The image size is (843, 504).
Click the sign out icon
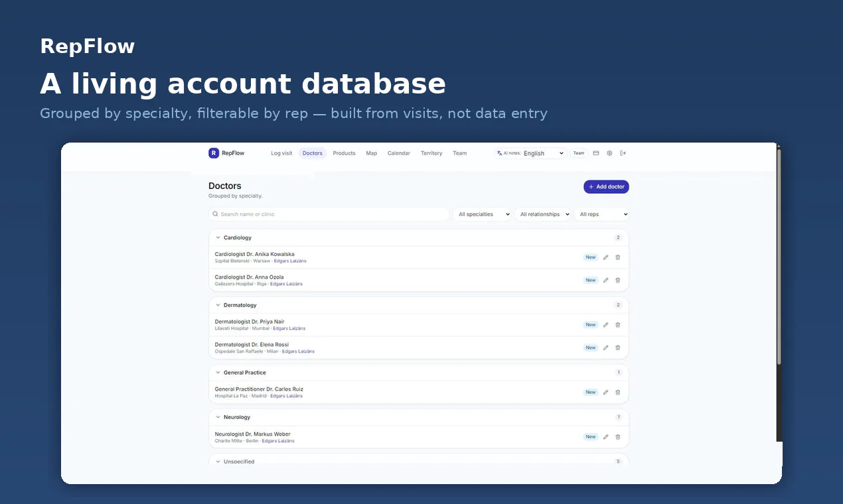[x=623, y=153]
